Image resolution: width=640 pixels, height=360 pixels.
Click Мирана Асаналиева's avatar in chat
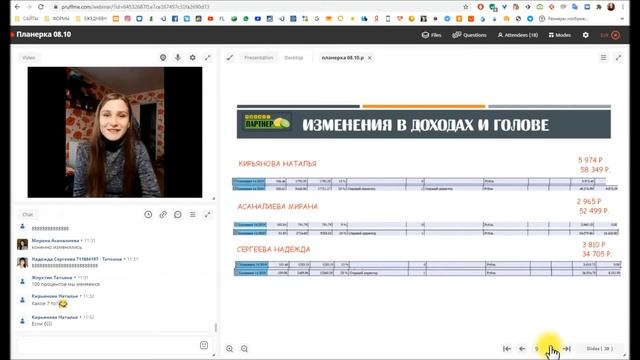(x=22, y=244)
